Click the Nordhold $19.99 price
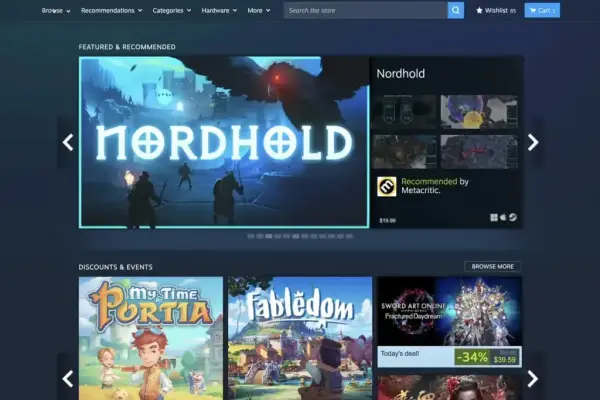The height and width of the screenshot is (400, 600). pos(388,220)
